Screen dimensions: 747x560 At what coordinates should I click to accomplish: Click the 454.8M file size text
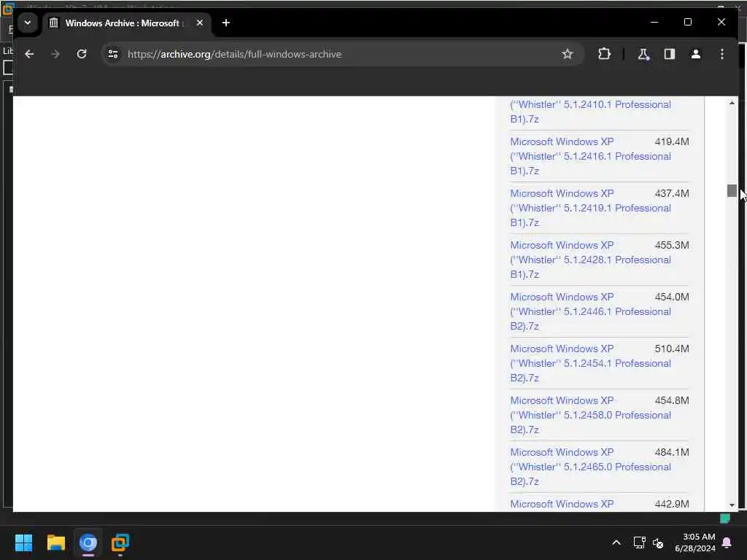[x=672, y=400]
